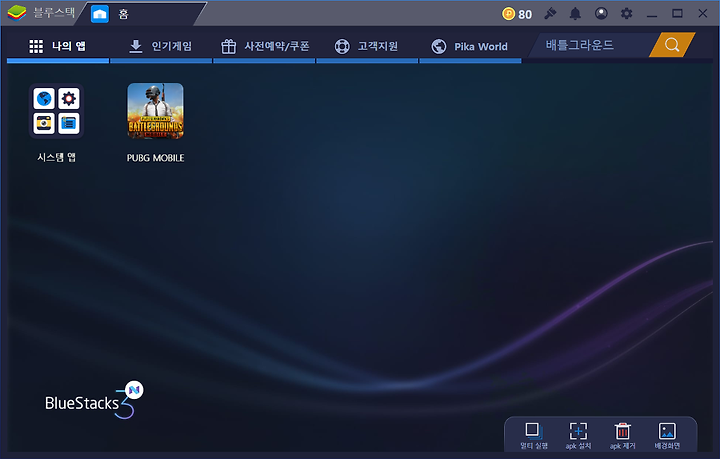Open the 고객지원 tab
This screenshot has width=720, height=459.
(367, 46)
